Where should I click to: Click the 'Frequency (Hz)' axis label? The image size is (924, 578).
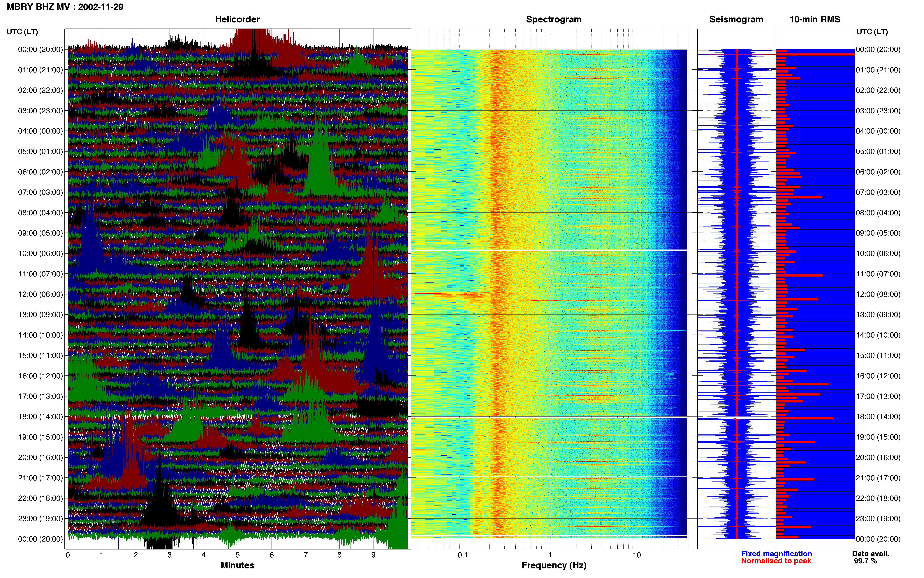[x=554, y=565]
